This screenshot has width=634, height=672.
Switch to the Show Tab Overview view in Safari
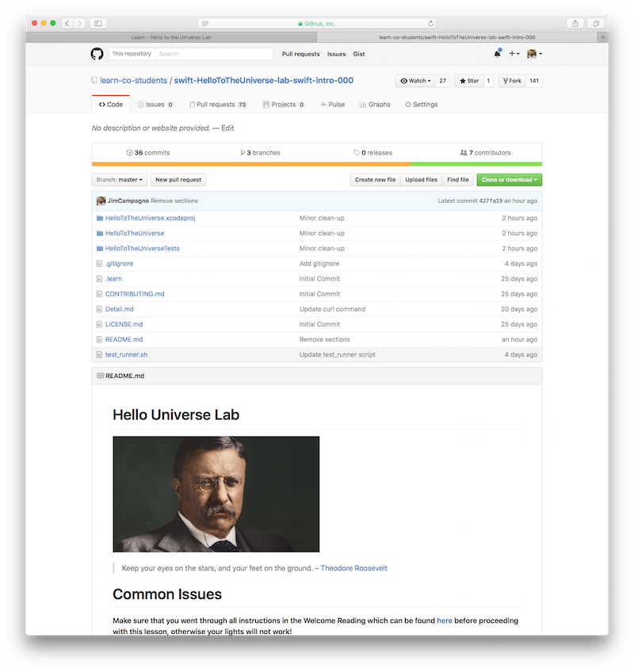coord(595,24)
